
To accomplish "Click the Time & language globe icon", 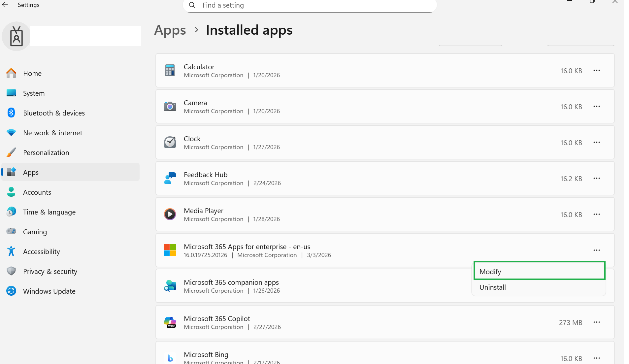I will click(11, 212).
